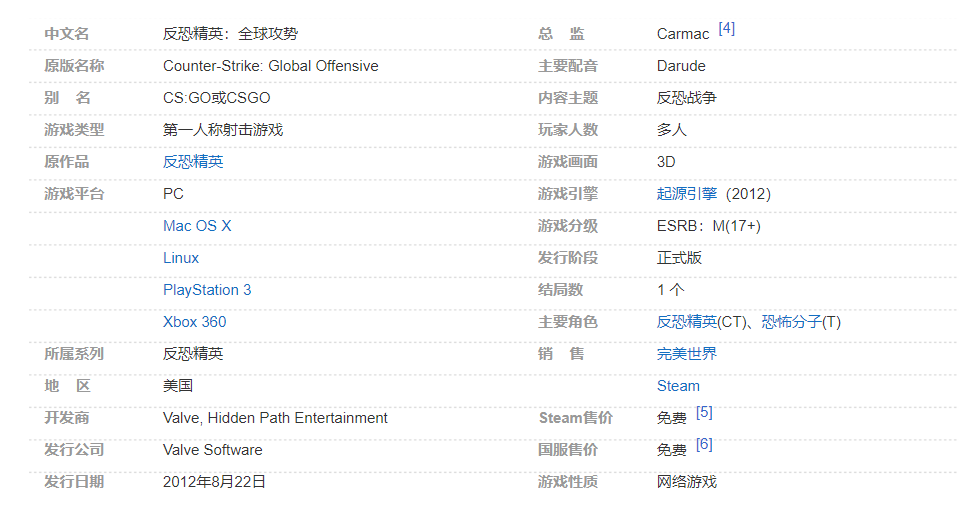This screenshot has height=523, width=958.
Task: Click the 游戏平台 field label
Action: tap(74, 194)
